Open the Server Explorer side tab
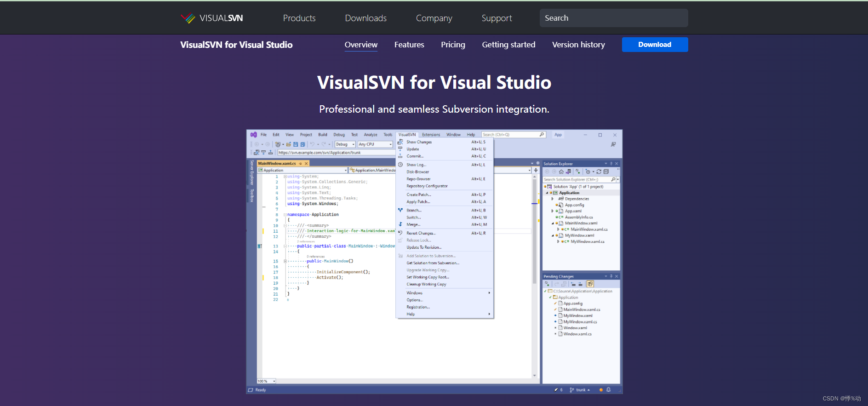 pos(252,172)
